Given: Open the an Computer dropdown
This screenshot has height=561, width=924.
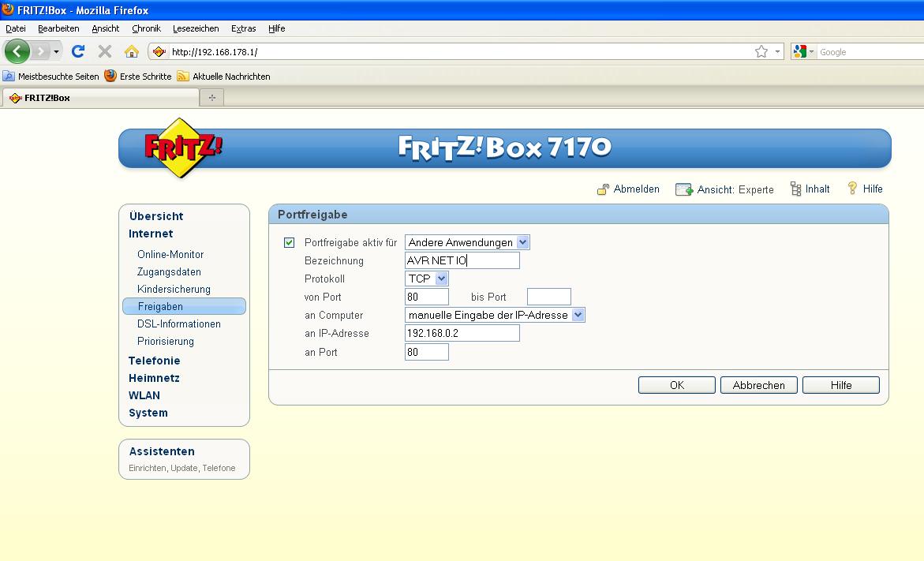Looking at the screenshot, I should (x=495, y=316).
